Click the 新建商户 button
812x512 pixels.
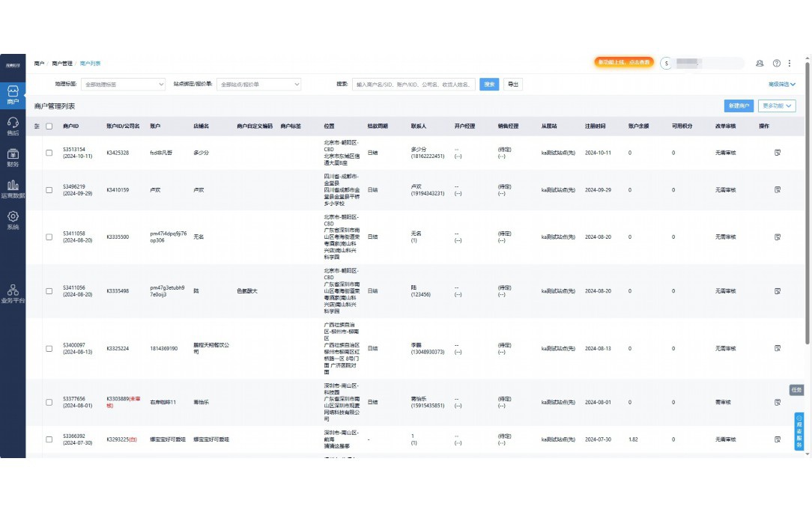pyautogui.click(x=739, y=106)
